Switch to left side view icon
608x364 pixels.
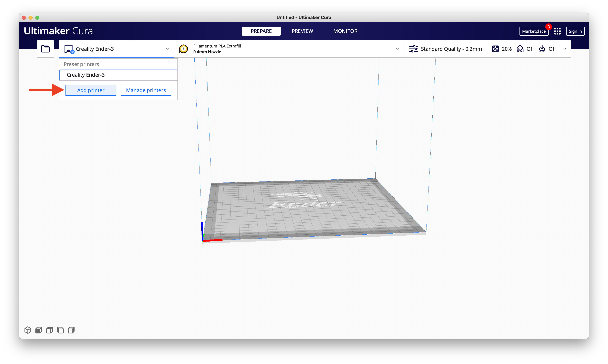point(60,330)
